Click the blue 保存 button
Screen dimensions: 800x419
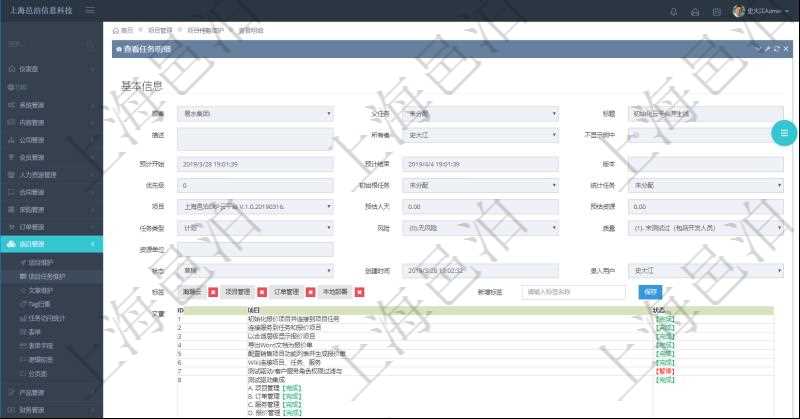(x=651, y=292)
